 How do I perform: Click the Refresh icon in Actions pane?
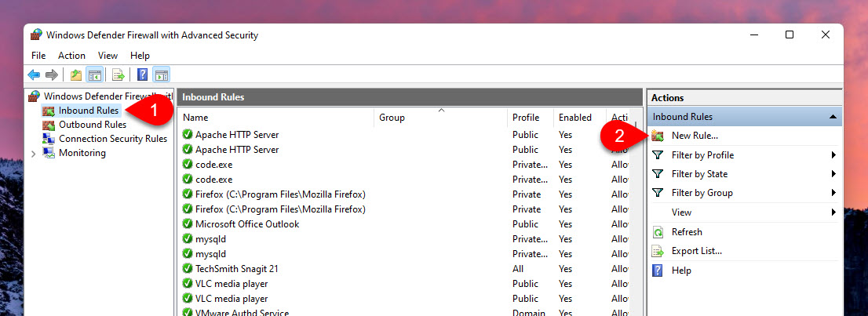tap(658, 232)
